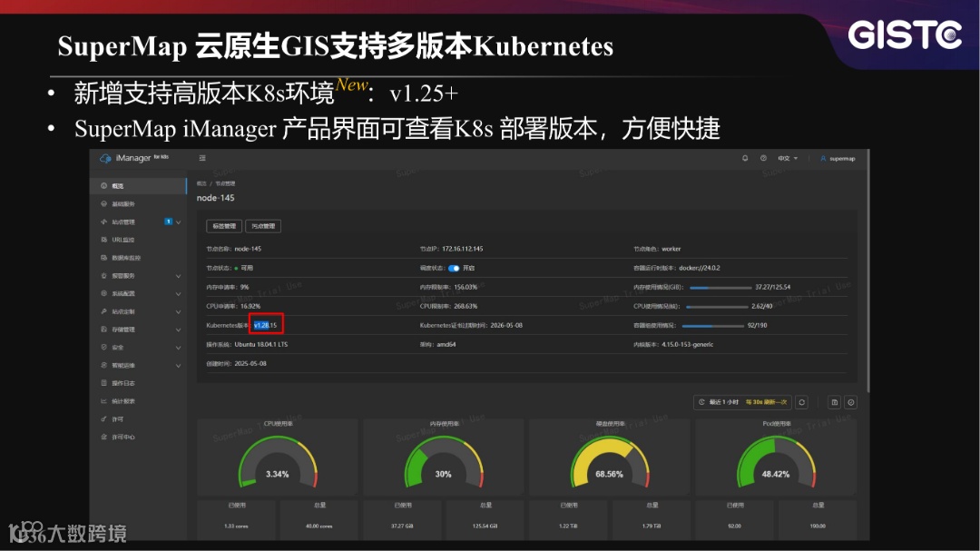Viewport: 980px width, 551px height.
Task: Open help via the question mark icon
Action: tap(763, 158)
